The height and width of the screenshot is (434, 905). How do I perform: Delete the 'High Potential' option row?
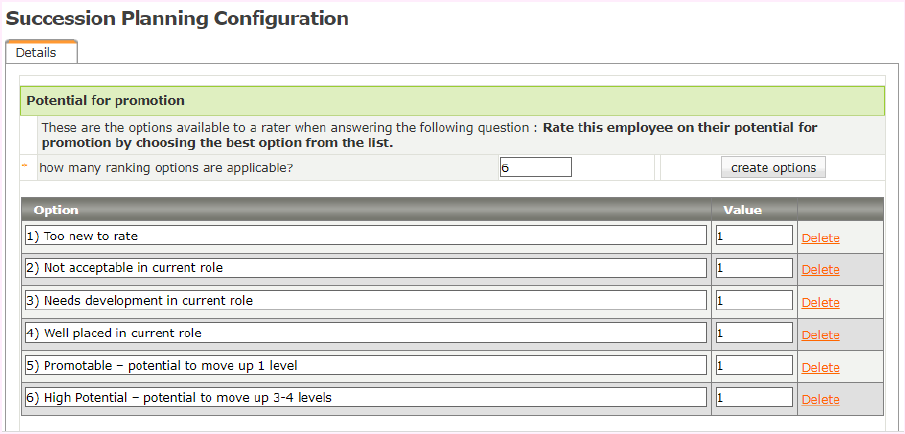pyautogui.click(x=821, y=400)
